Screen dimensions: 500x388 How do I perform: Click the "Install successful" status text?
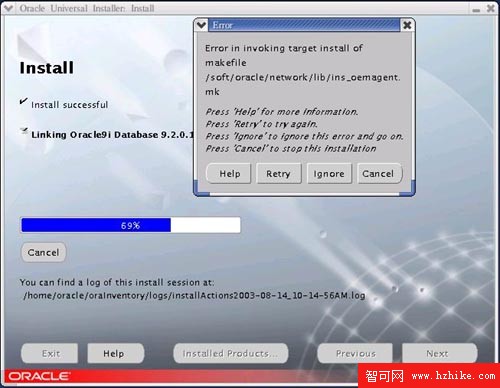tap(70, 105)
